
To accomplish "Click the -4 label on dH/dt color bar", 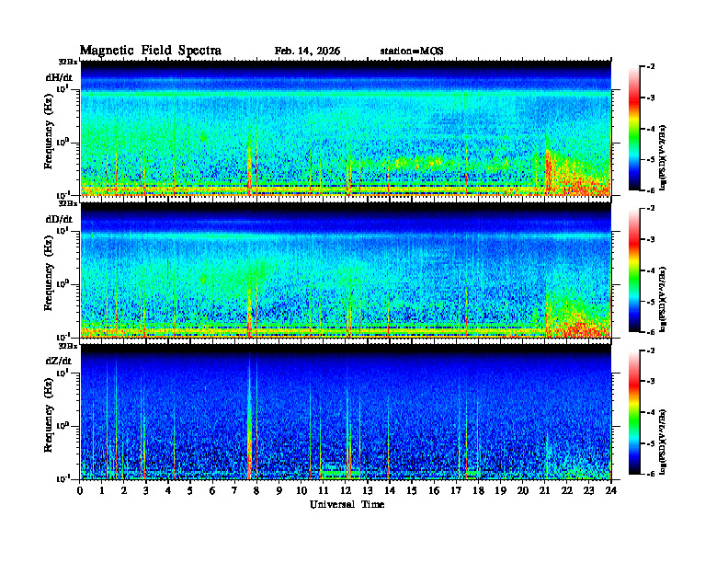I will pos(651,129).
